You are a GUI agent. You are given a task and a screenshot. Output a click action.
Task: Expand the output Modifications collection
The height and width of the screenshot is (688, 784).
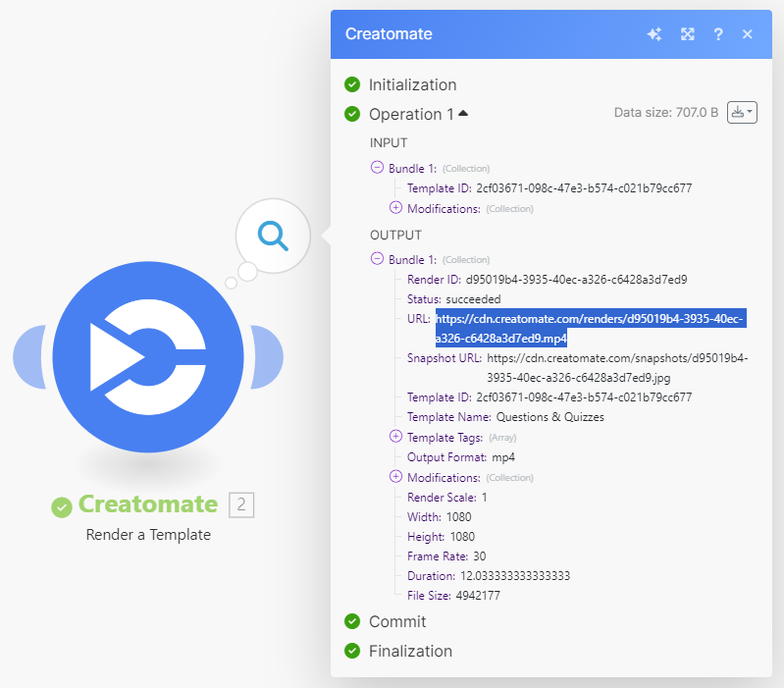click(395, 477)
